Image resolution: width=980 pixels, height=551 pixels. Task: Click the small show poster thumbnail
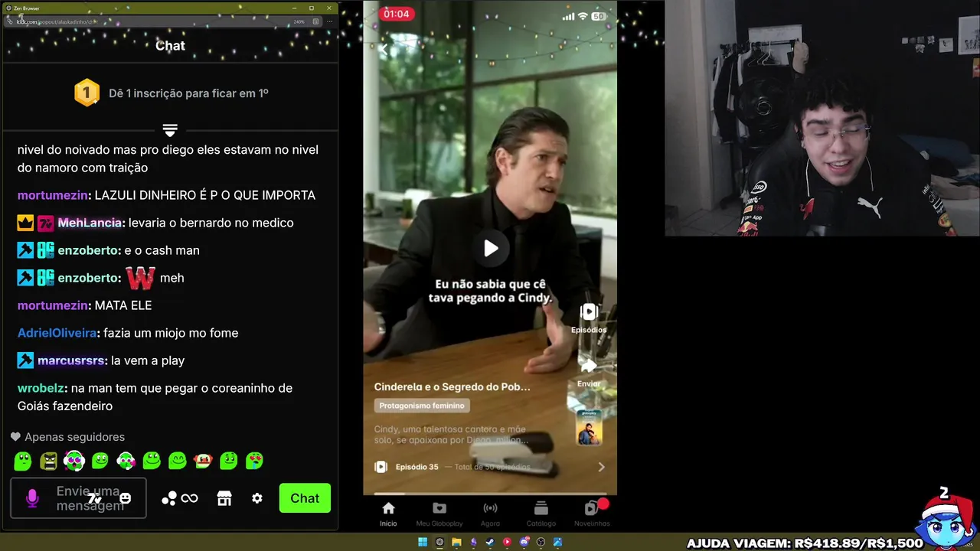589,427
